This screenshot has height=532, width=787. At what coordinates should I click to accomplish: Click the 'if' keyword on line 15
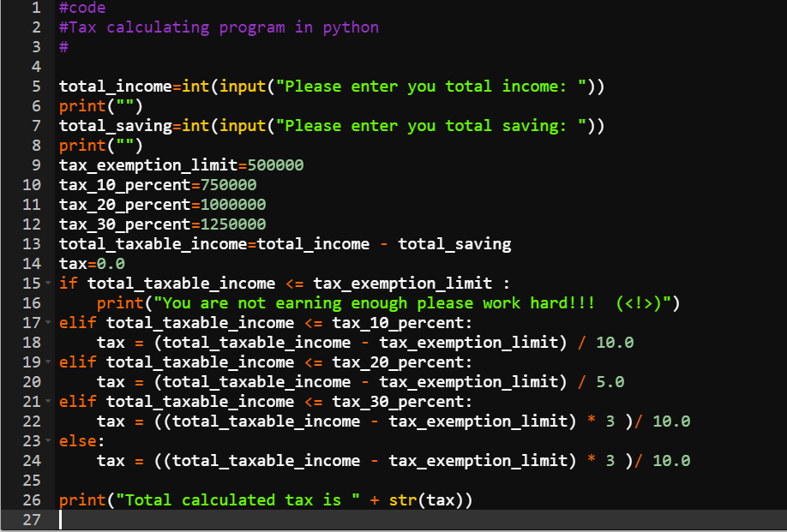click(x=69, y=284)
